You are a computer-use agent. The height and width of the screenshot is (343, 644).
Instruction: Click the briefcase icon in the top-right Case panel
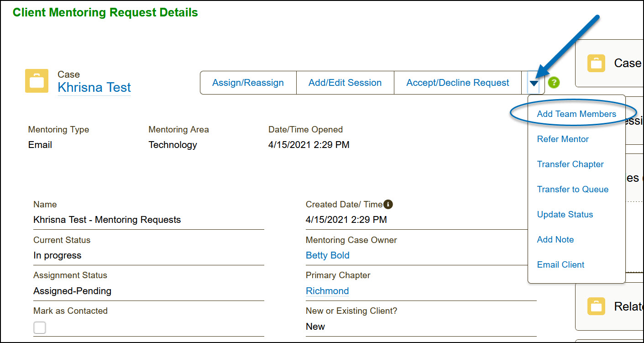(x=596, y=63)
